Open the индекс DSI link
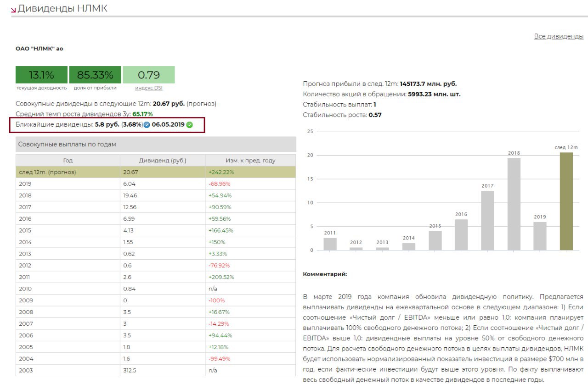Screen dimensions: 588x384 tap(148, 88)
